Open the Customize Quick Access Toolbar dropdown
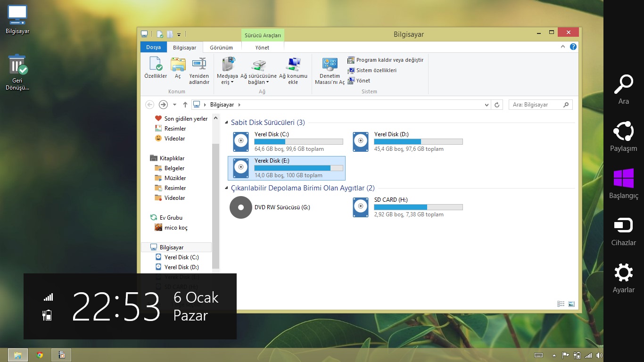Viewport: 644px width, 362px height. coord(179,34)
